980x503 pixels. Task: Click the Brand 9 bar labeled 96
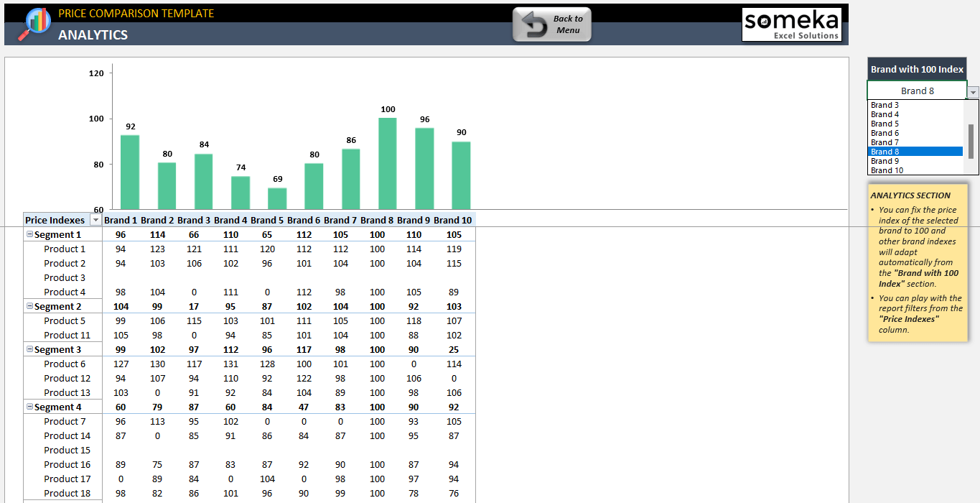coord(424,169)
